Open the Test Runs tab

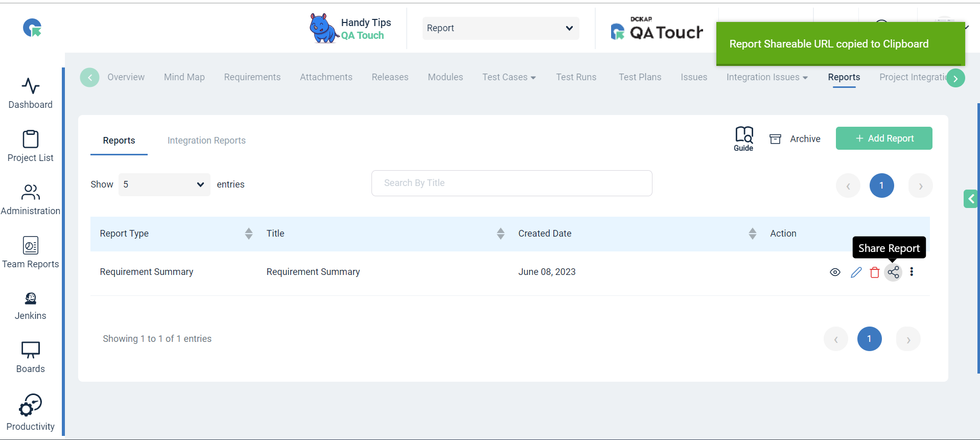[x=576, y=77]
